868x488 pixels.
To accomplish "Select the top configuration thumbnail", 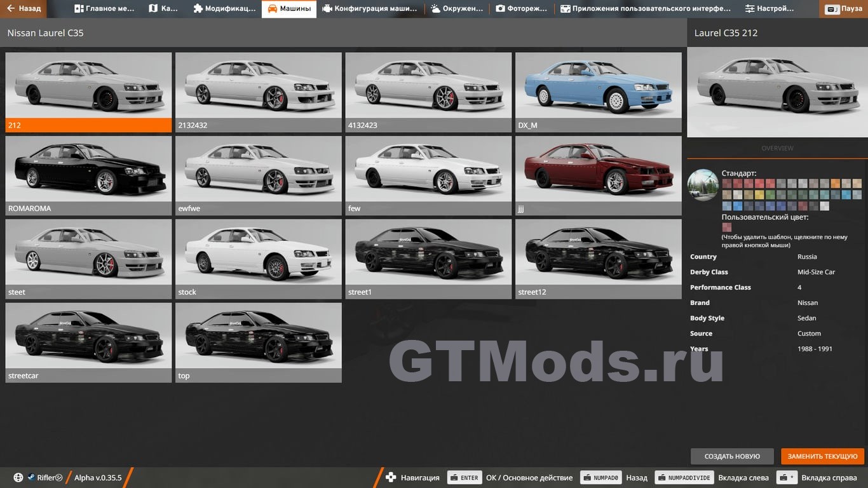I will point(259,342).
